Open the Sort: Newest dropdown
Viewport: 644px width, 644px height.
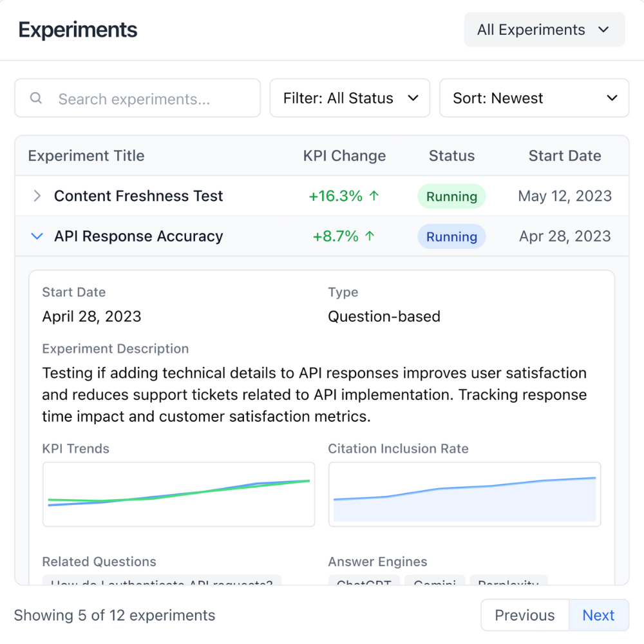534,98
